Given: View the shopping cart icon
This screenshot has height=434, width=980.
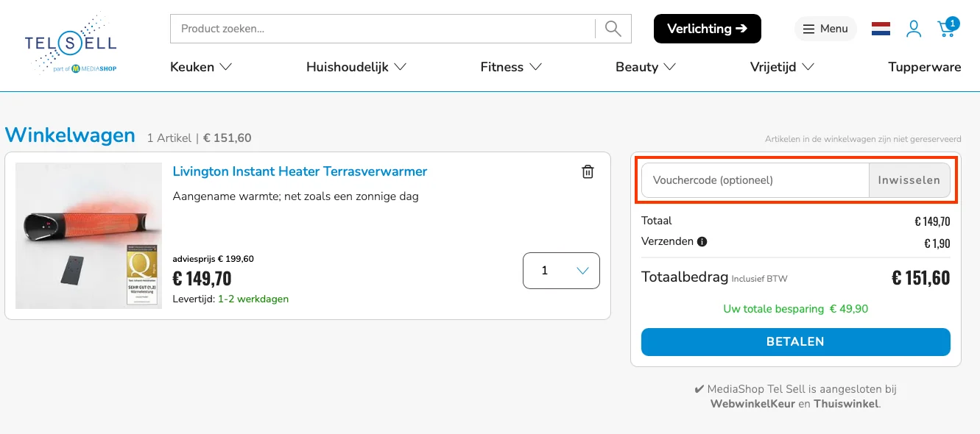Looking at the screenshot, I should pyautogui.click(x=946, y=29).
